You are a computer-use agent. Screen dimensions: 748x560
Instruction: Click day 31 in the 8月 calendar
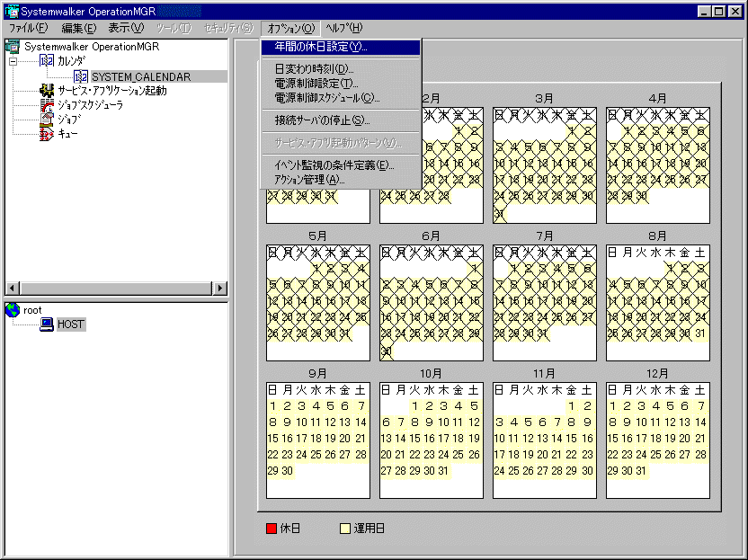click(699, 333)
